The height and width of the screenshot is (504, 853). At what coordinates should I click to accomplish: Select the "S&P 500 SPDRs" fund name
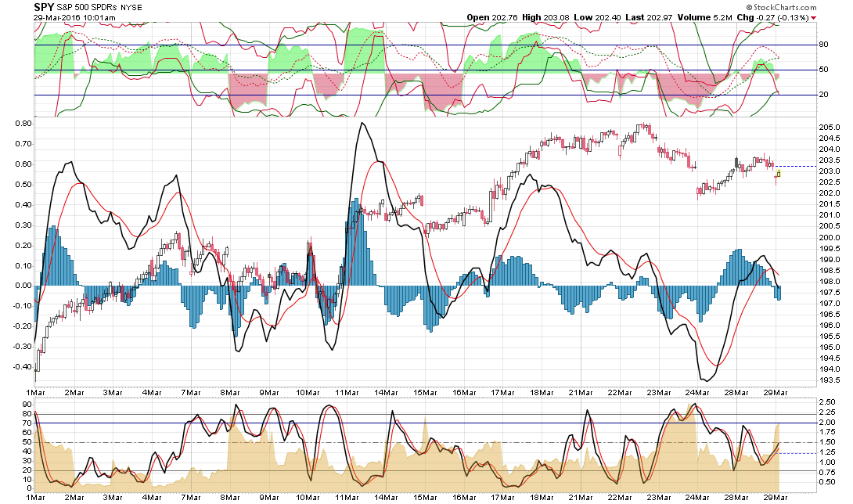[88, 8]
